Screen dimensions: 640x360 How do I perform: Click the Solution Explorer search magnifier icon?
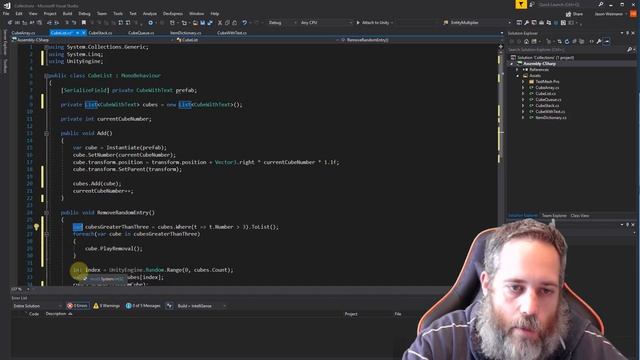coord(629,49)
